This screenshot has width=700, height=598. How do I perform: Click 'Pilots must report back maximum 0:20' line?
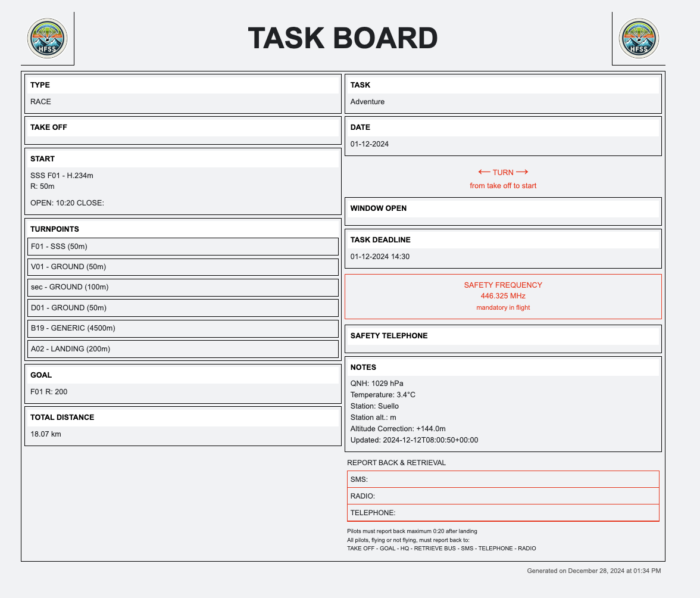pos(412,531)
